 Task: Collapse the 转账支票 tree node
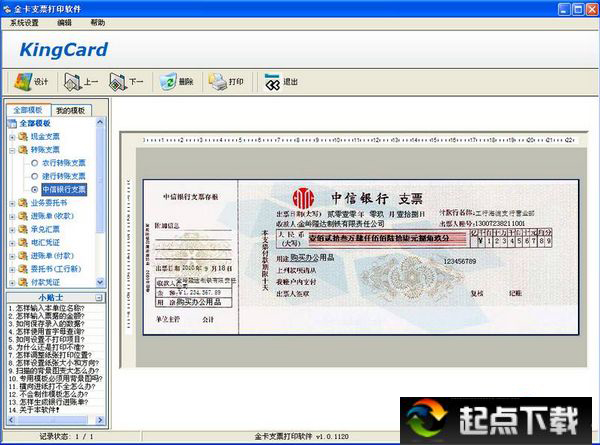12,150
